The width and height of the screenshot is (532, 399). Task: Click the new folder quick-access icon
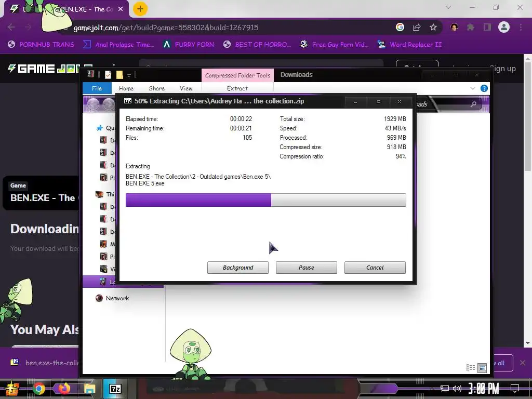(x=119, y=75)
